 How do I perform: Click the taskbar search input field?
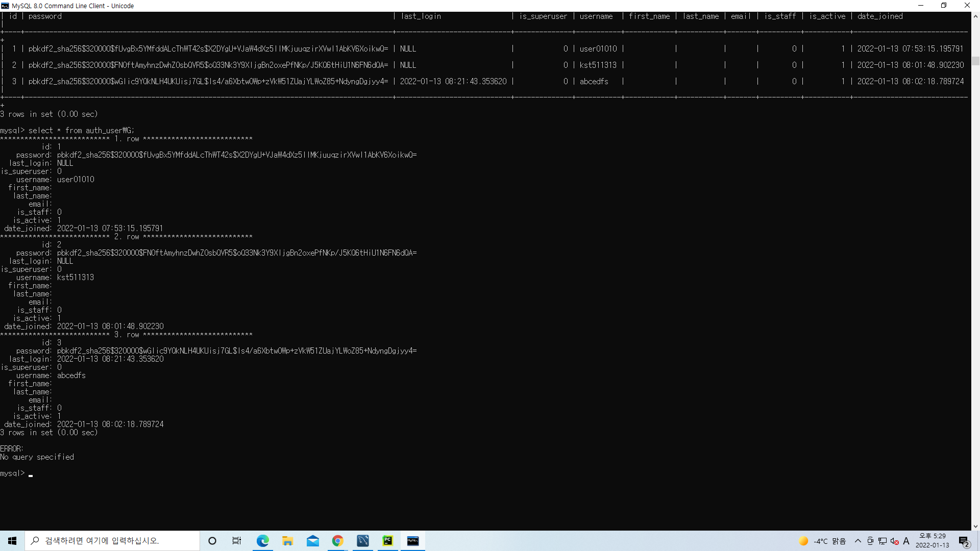pyautogui.click(x=112, y=541)
